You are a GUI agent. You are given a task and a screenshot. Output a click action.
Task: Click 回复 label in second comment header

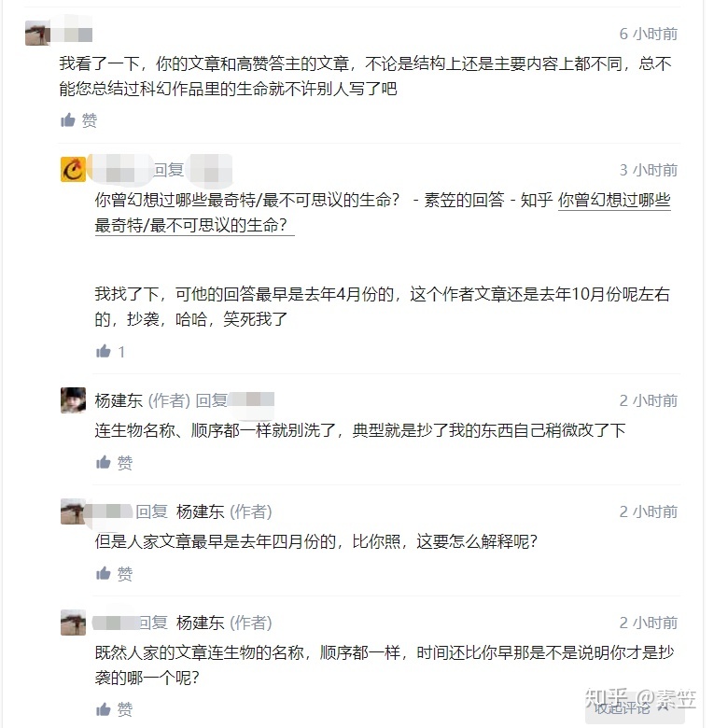tap(169, 170)
